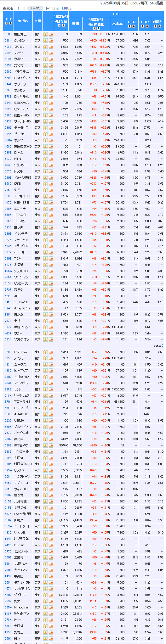This screenshot has width=166, height=644.
Task: Open chart icon for ワークマン row
Action: tap(51, 277)
